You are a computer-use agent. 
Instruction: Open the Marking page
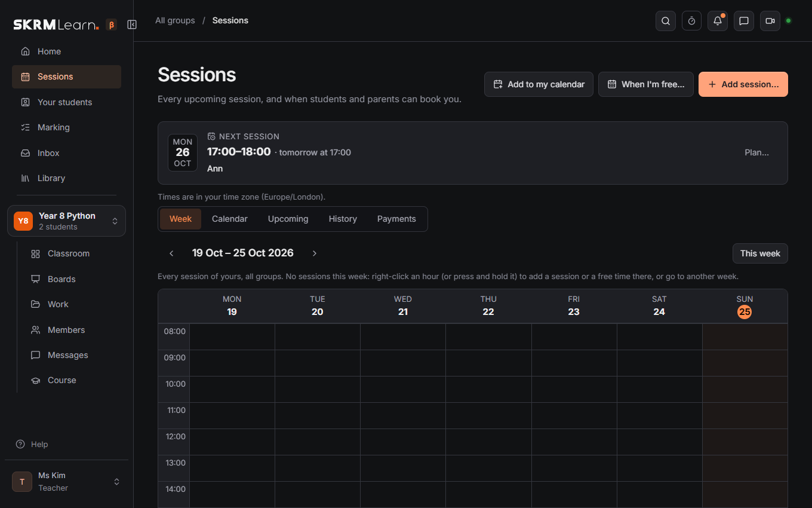pyautogui.click(x=66, y=127)
